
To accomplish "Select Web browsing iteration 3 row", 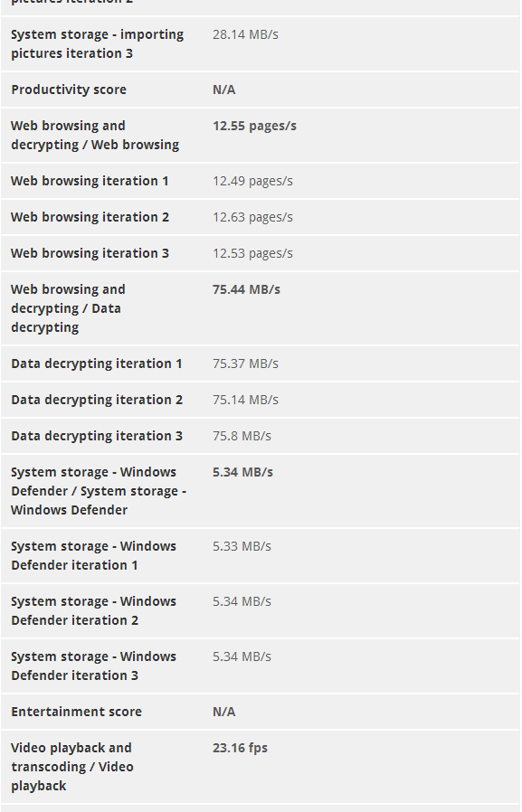I will (x=261, y=253).
